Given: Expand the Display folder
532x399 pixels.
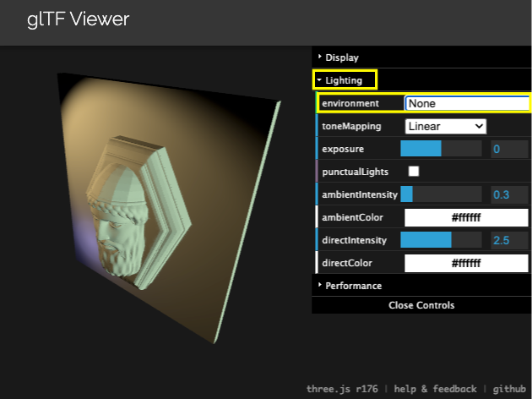Looking at the screenshot, I should (342, 57).
